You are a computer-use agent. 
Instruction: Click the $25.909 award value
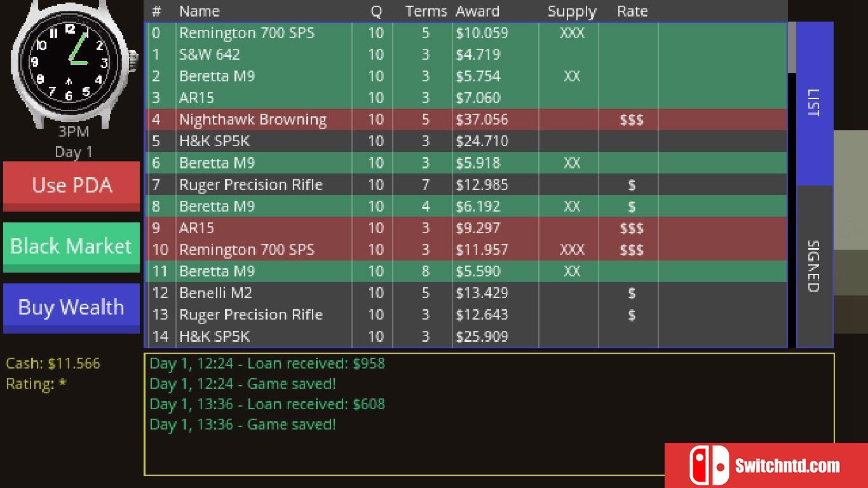point(482,335)
